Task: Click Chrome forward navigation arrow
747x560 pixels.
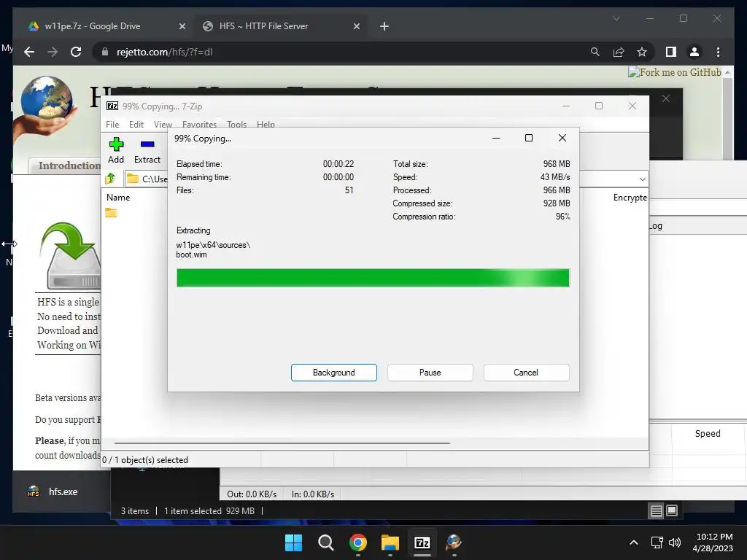Action: (53, 52)
